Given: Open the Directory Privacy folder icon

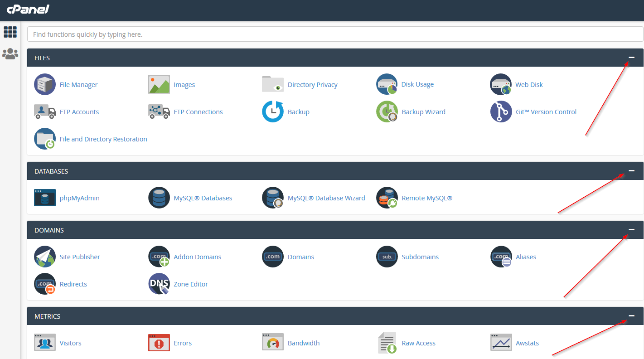Looking at the screenshot, I should click(273, 84).
